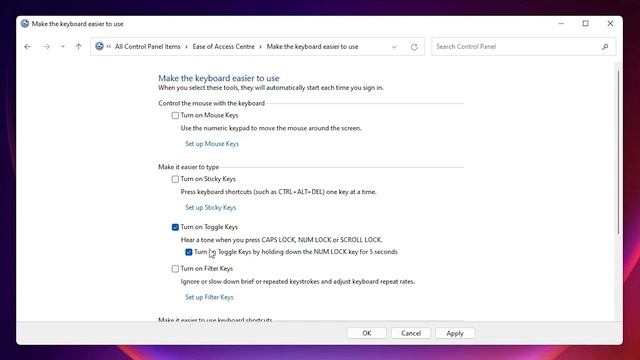Click 'Hear a tone when you press CAPS LOCK' text
640x360 pixels.
pos(282,240)
